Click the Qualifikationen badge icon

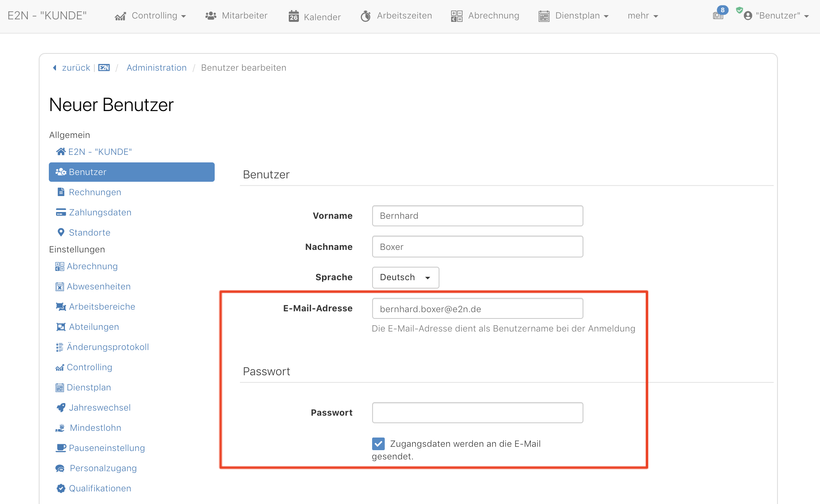[61, 488]
